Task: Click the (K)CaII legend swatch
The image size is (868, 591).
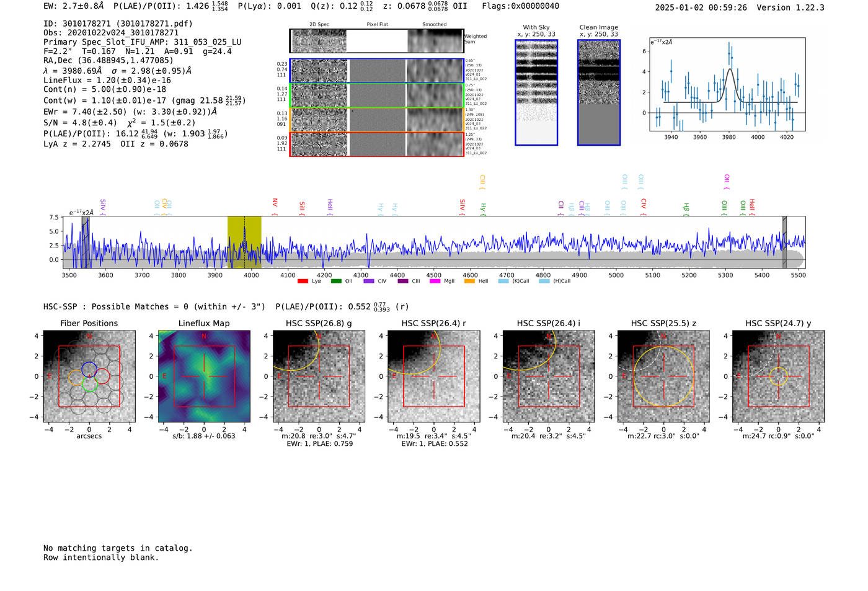Action: click(503, 281)
